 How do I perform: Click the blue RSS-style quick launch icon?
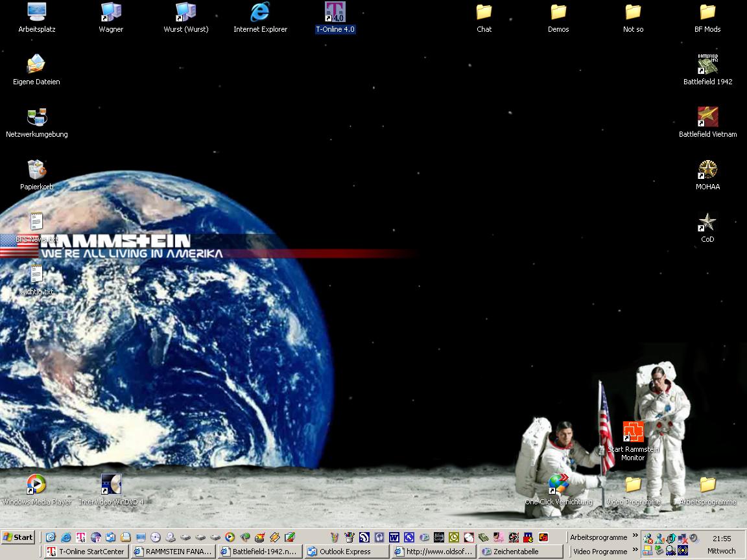point(364,537)
